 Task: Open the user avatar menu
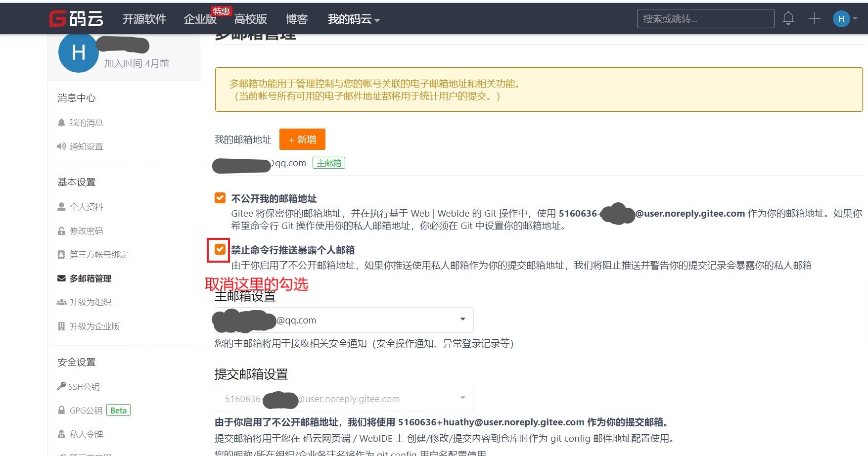[841, 18]
